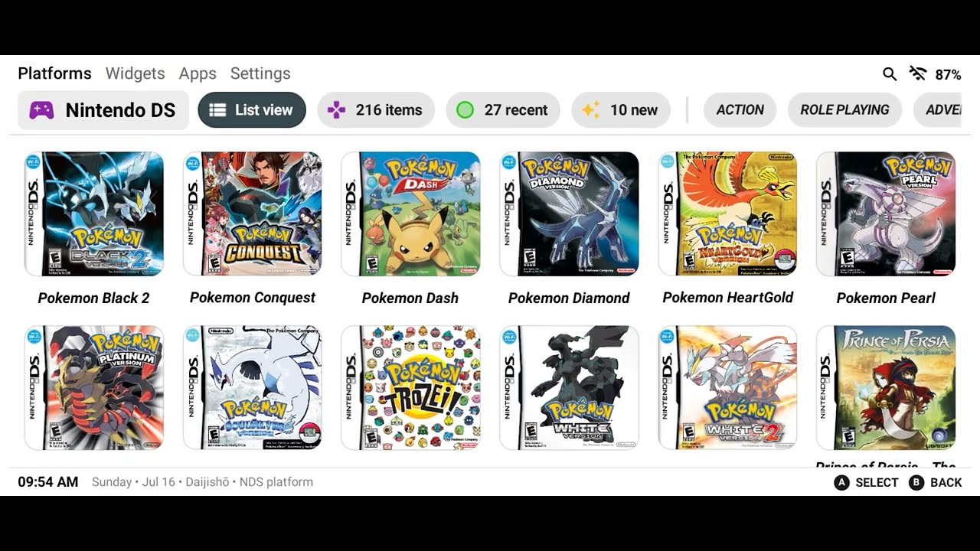Click the green circle recent icon
The height and width of the screenshot is (551, 980).
(465, 110)
